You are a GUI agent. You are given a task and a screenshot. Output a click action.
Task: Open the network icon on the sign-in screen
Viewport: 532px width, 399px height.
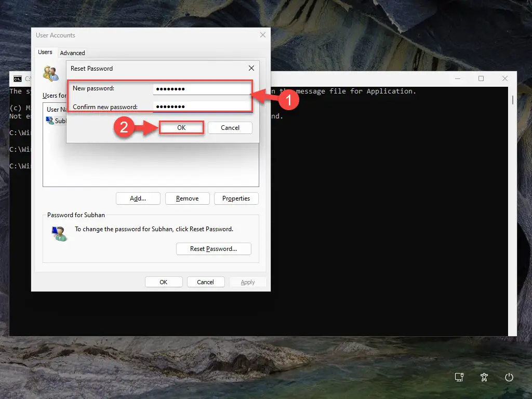[x=459, y=378]
